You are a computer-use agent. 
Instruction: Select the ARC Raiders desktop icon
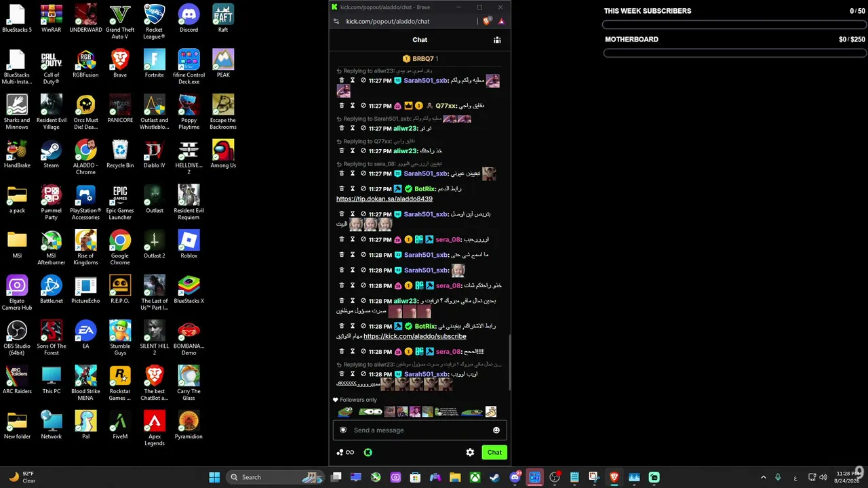(x=17, y=380)
